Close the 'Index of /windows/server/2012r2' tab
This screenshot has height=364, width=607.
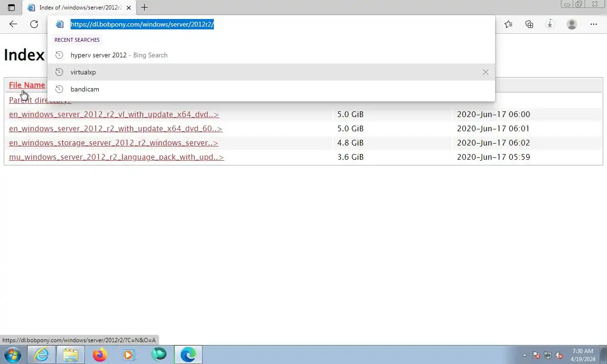(129, 8)
